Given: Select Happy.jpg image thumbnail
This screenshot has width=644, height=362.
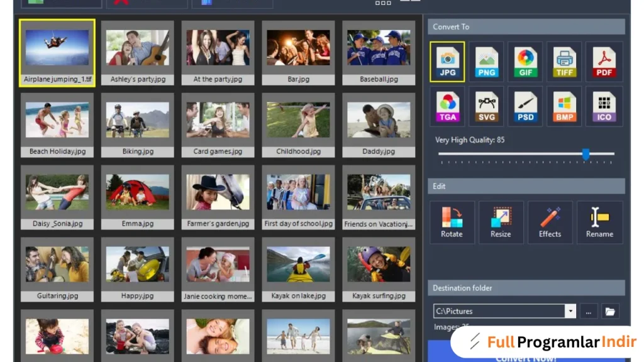Looking at the screenshot, I should tap(138, 270).
